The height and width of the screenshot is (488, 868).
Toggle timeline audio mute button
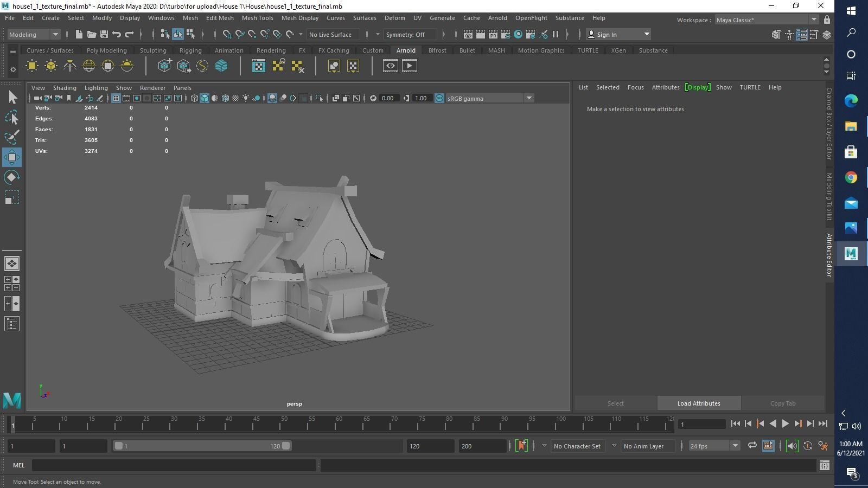tap(792, 446)
